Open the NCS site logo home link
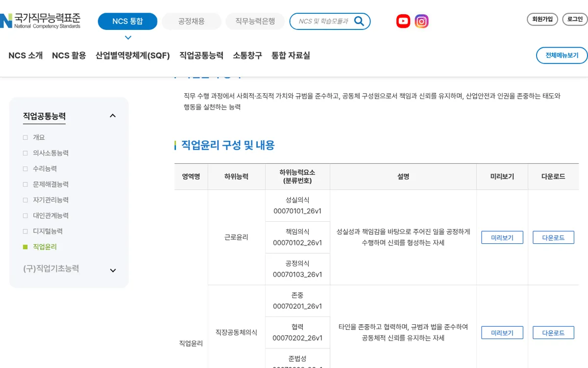Screen dimensions: 588x368 tap(40, 21)
